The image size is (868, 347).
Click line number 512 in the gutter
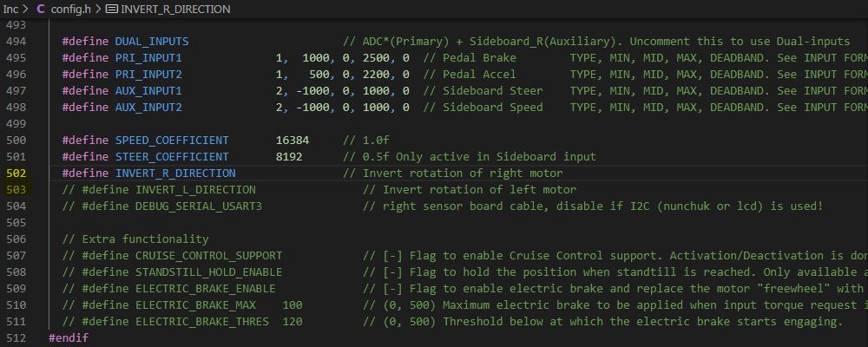coord(16,337)
